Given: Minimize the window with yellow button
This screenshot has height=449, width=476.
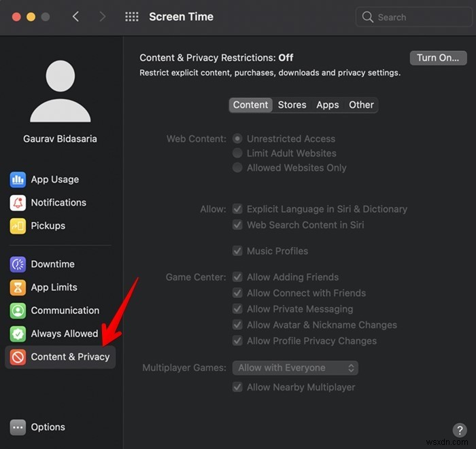Looking at the screenshot, I should [31, 17].
